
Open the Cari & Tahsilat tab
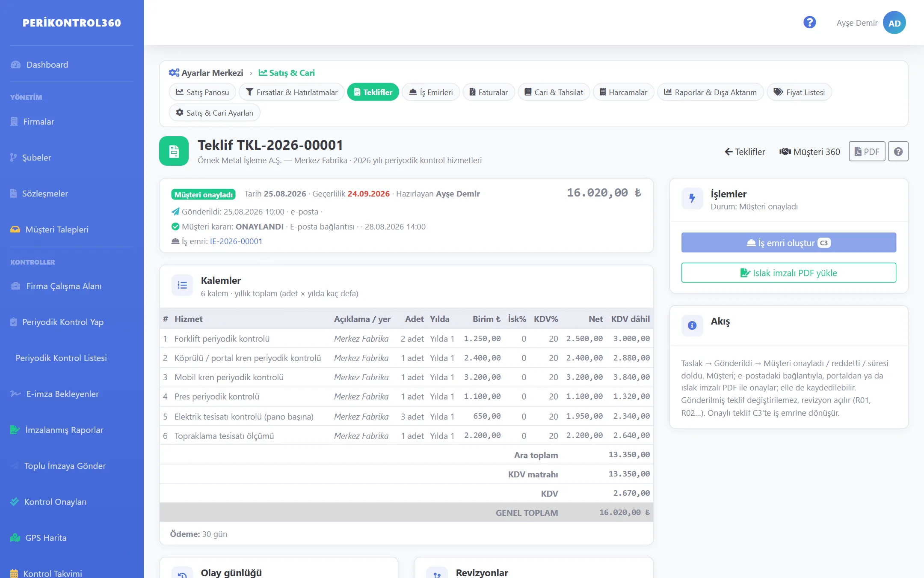tap(554, 92)
